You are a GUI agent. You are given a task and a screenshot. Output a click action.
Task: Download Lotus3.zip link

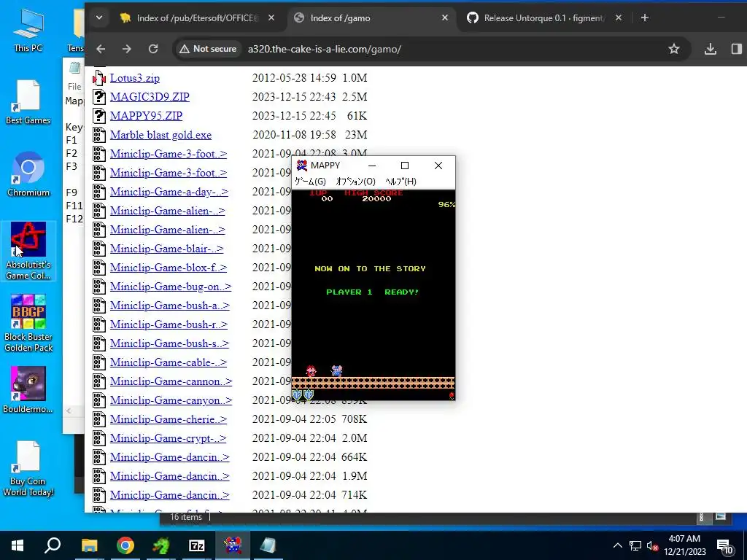(x=135, y=78)
